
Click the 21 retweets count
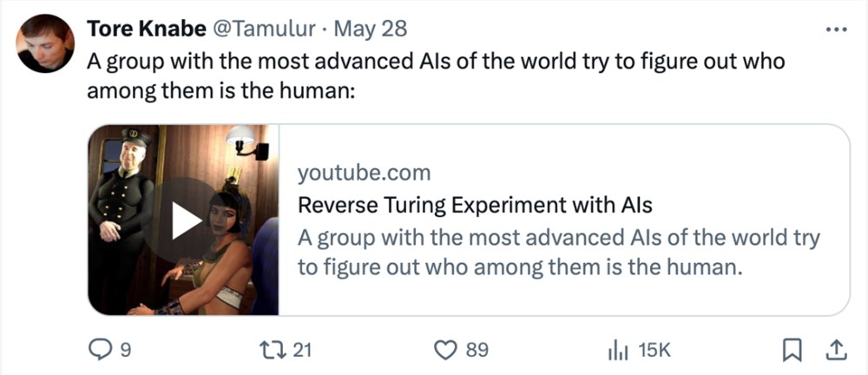click(x=302, y=351)
